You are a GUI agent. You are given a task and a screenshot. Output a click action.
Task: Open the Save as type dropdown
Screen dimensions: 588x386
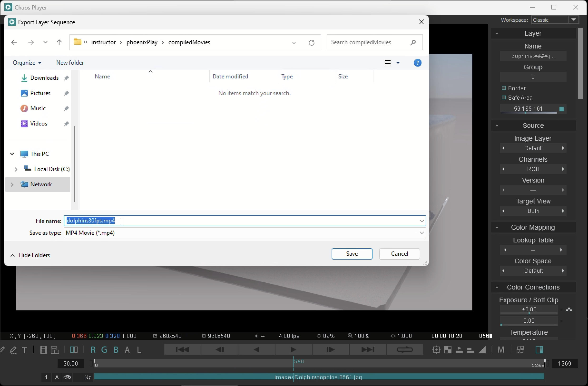[421, 233]
